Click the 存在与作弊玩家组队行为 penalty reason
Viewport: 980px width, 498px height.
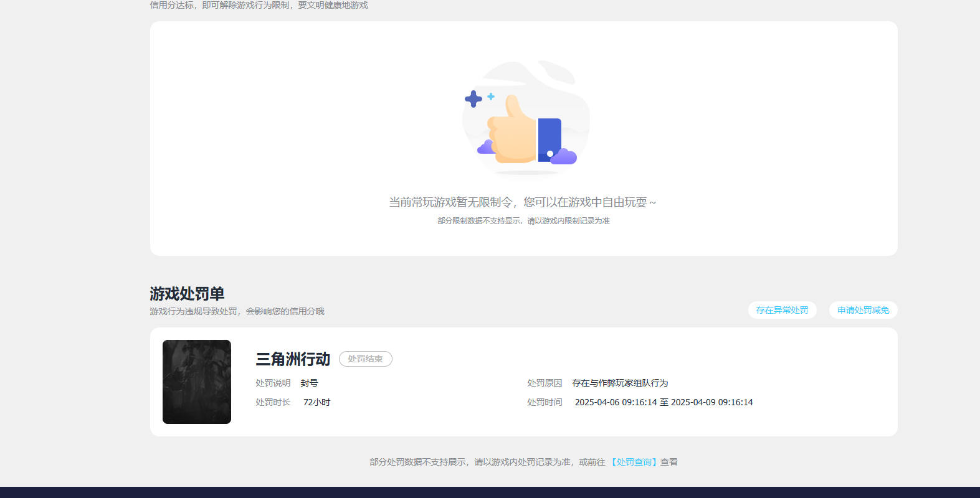tap(620, 383)
